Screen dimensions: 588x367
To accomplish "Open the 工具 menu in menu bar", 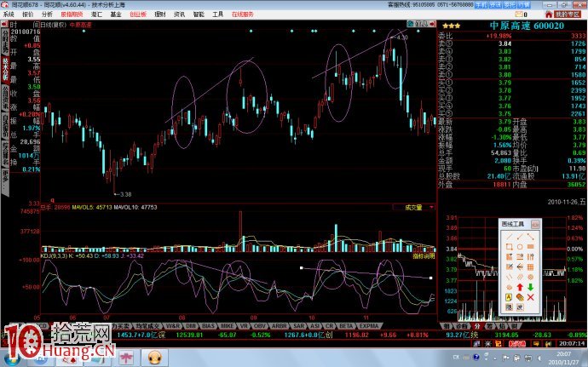I will [x=217, y=14].
